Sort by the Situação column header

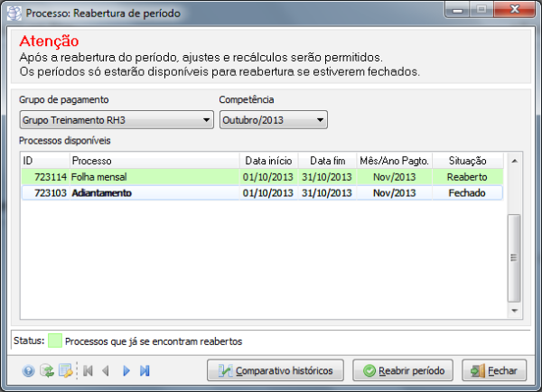click(467, 160)
